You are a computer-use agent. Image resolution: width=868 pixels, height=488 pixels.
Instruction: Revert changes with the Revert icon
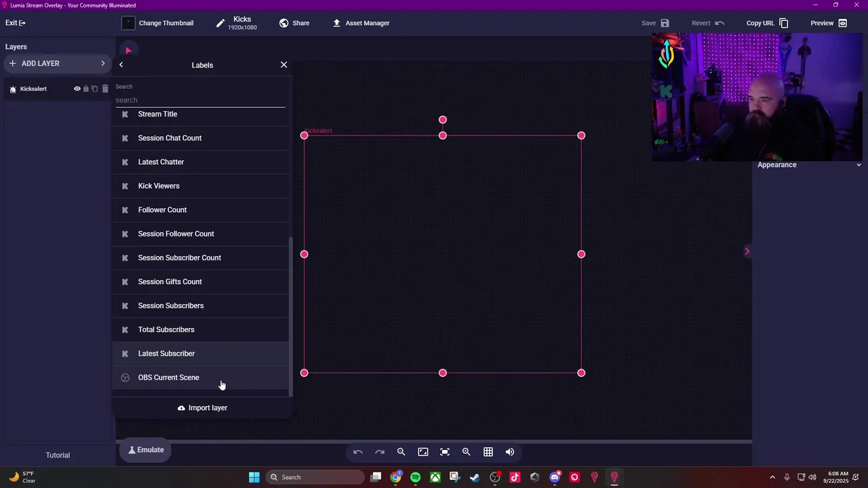(719, 23)
